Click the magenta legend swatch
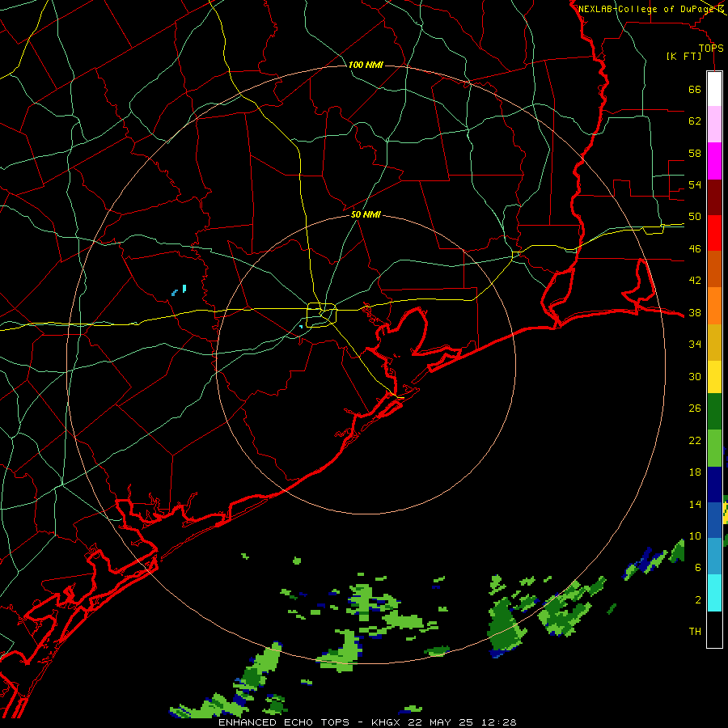This screenshot has height=728, width=728. pyautogui.click(x=714, y=161)
